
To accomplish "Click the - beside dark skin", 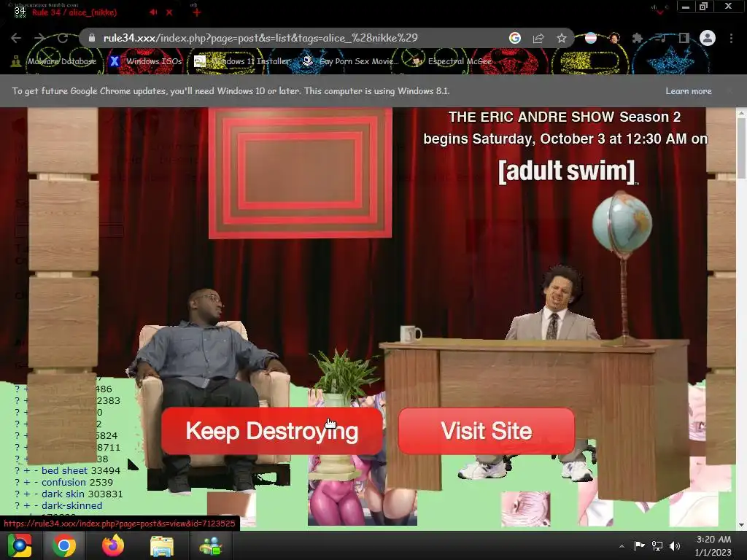I will (x=36, y=494).
